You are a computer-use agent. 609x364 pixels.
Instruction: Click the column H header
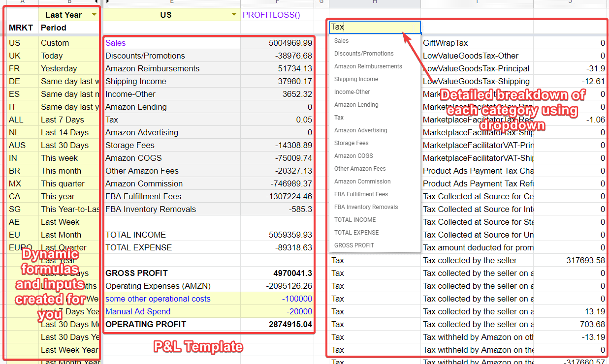375,3
